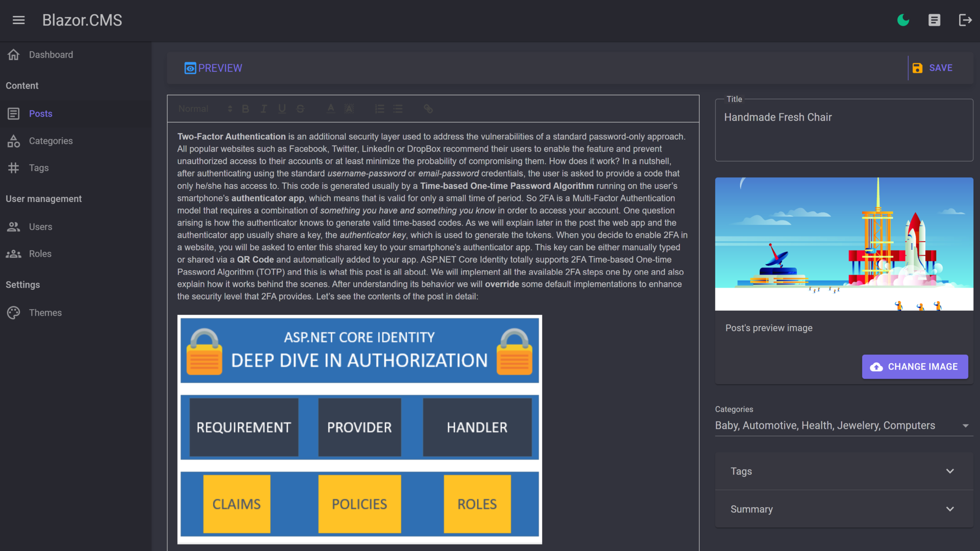Save the post
This screenshot has width=980, height=551.
[933, 68]
